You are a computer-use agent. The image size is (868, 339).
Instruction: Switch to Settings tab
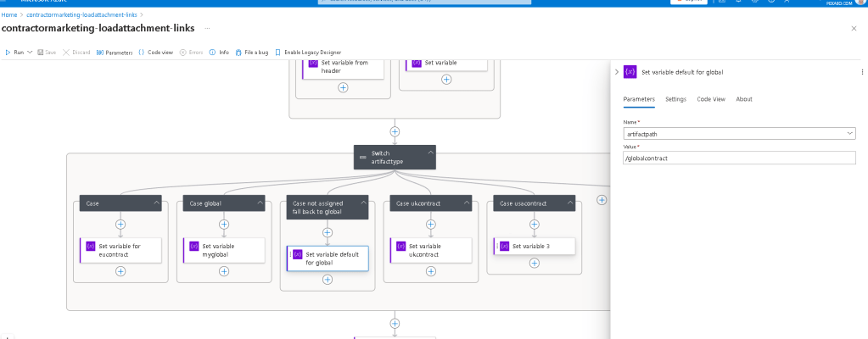(x=676, y=99)
